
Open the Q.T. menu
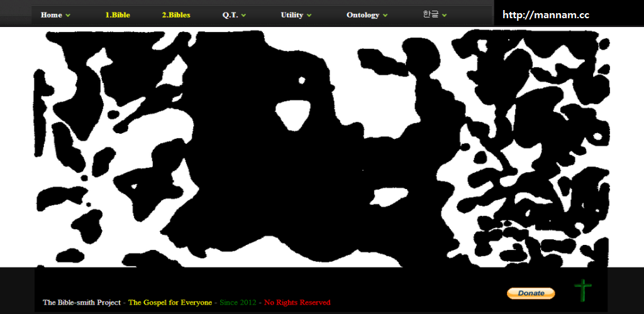(x=230, y=15)
